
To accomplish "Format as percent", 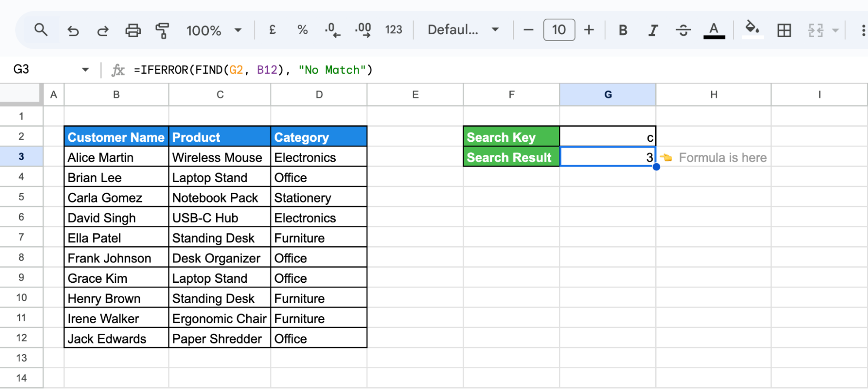I will point(303,30).
